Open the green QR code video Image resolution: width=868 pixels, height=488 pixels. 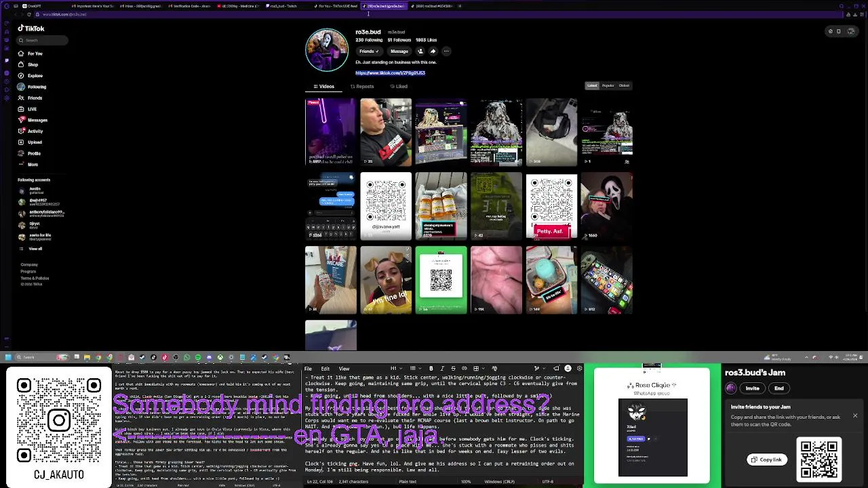[x=441, y=280]
